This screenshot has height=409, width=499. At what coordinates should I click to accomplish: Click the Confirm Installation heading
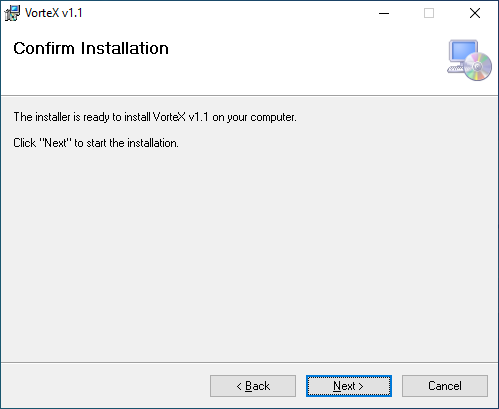tap(91, 48)
